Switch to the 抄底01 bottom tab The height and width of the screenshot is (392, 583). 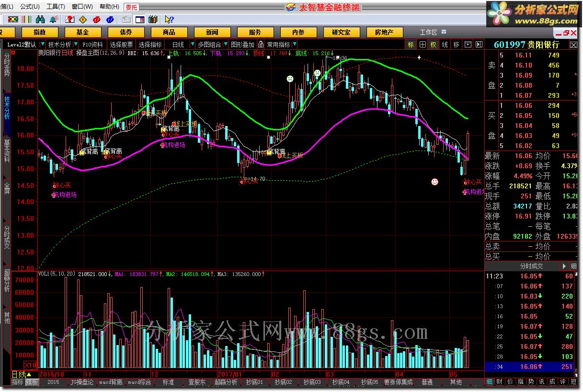click(254, 382)
